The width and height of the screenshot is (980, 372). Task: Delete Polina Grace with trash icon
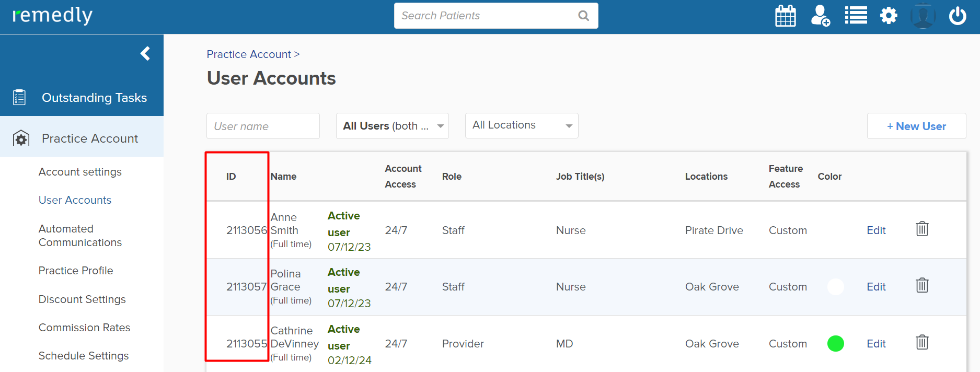click(x=922, y=285)
